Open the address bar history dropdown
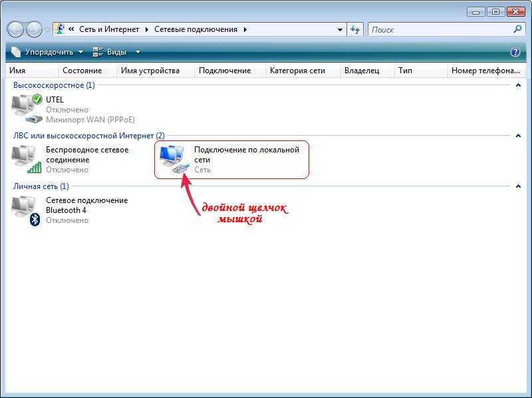 tap(340, 29)
